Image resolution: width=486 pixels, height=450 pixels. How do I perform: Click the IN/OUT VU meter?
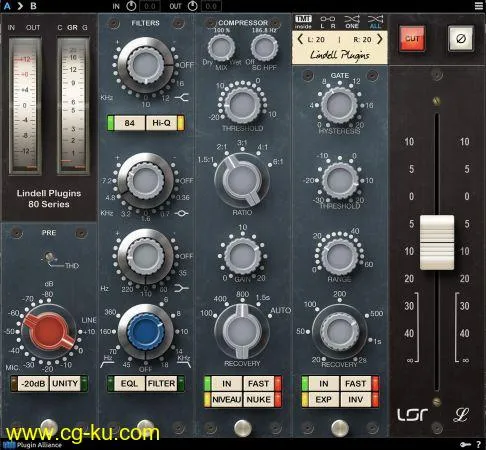(x=25, y=105)
